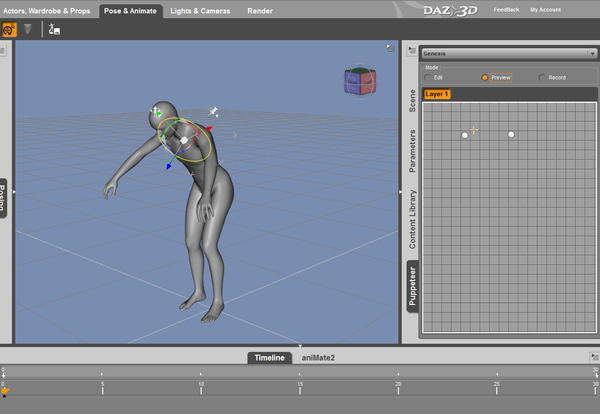The width and height of the screenshot is (600, 414).
Task: Click the DAZ 3D logo
Action: [x=450, y=10]
